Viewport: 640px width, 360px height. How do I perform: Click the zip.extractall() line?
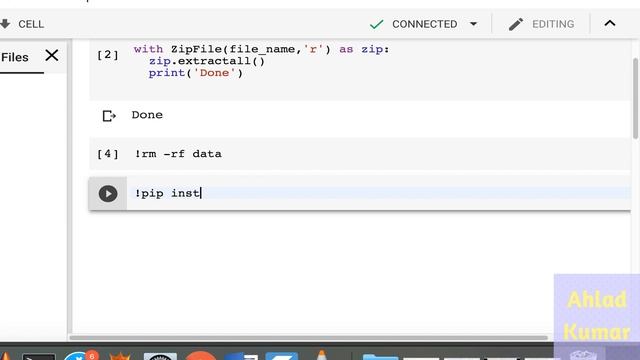click(207, 61)
